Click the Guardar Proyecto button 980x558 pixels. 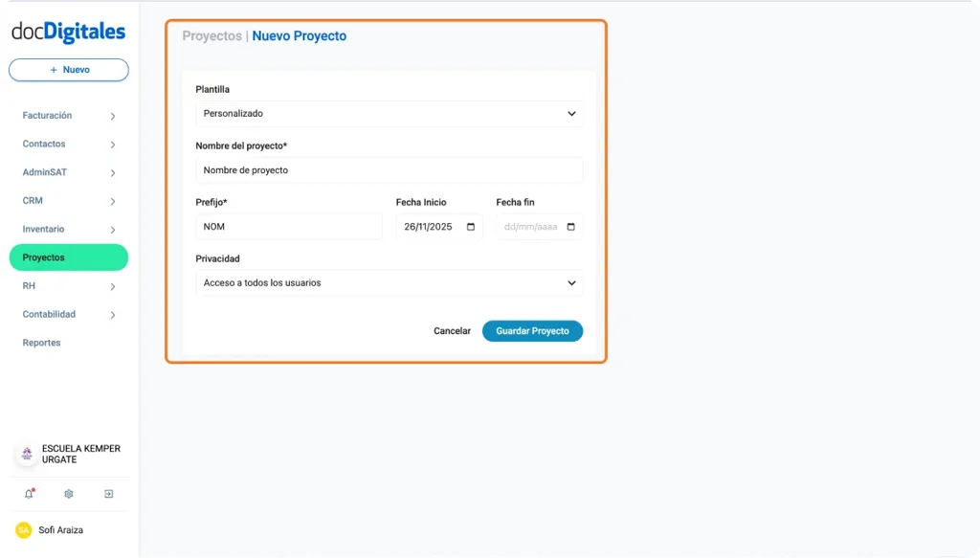(532, 330)
